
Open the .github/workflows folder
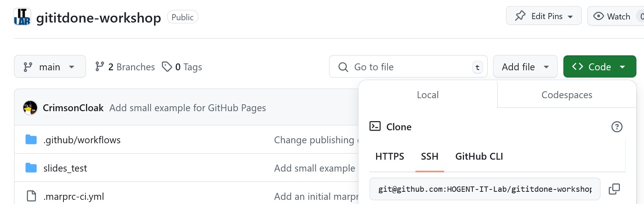click(82, 140)
